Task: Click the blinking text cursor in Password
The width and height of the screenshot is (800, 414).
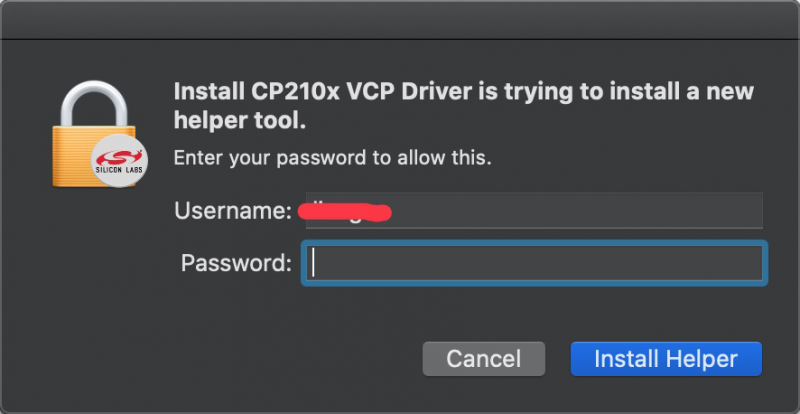Action: 313,262
